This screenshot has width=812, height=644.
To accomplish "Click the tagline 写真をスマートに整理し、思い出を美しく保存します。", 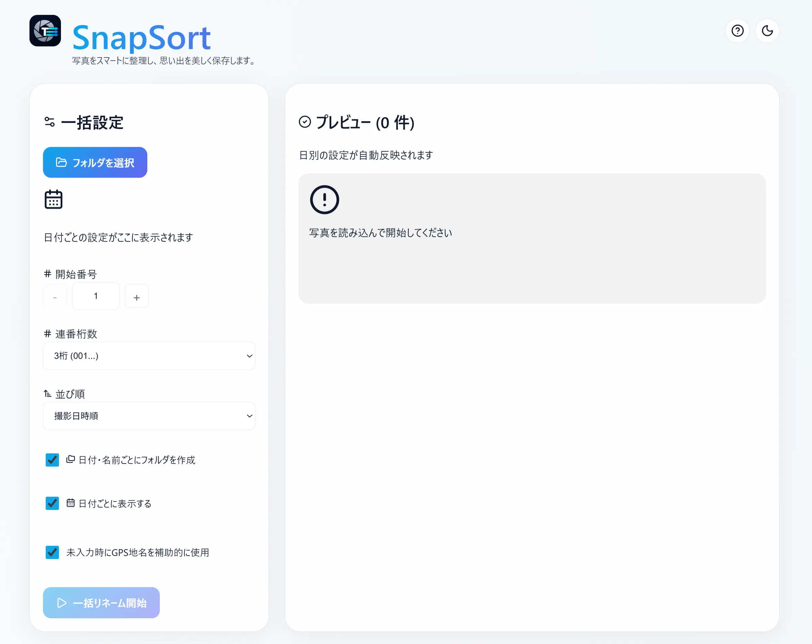I will point(165,61).
